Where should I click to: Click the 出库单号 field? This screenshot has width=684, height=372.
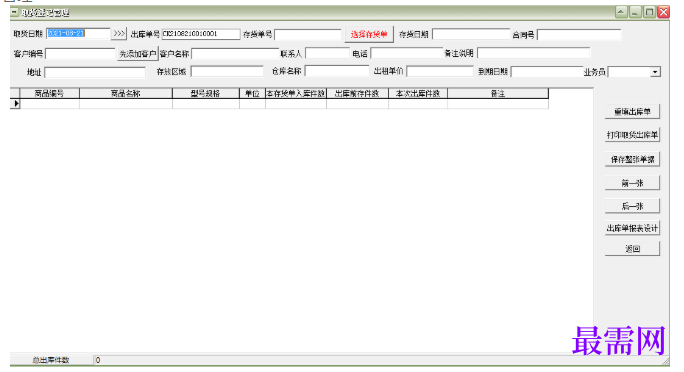(201, 34)
